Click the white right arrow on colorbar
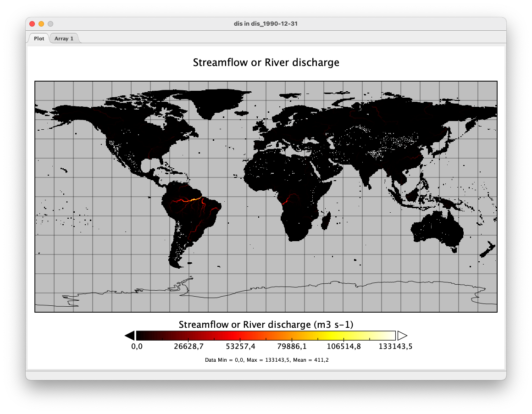 [402, 336]
